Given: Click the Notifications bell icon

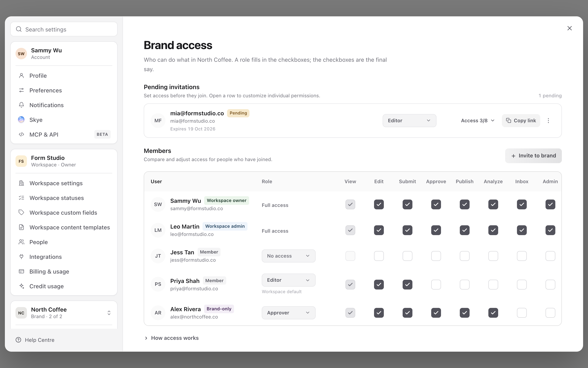Looking at the screenshot, I should [21, 105].
